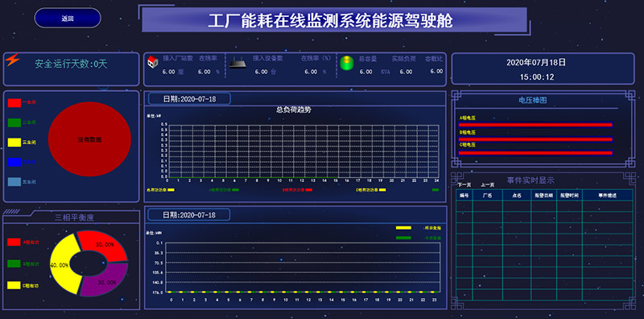Click the red pie showing 没有数据
This screenshot has height=319, width=644.
point(89,139)
